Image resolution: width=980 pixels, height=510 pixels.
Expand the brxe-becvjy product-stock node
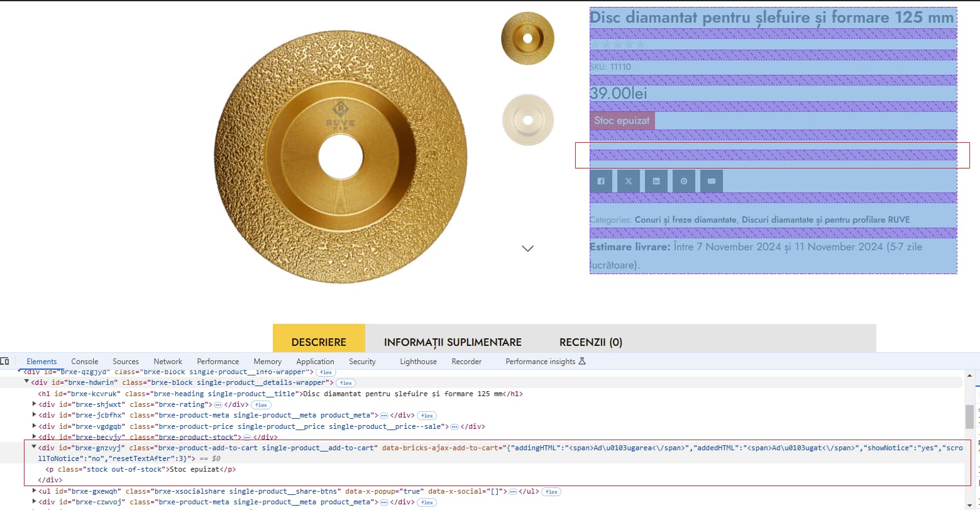pos(35,436)
